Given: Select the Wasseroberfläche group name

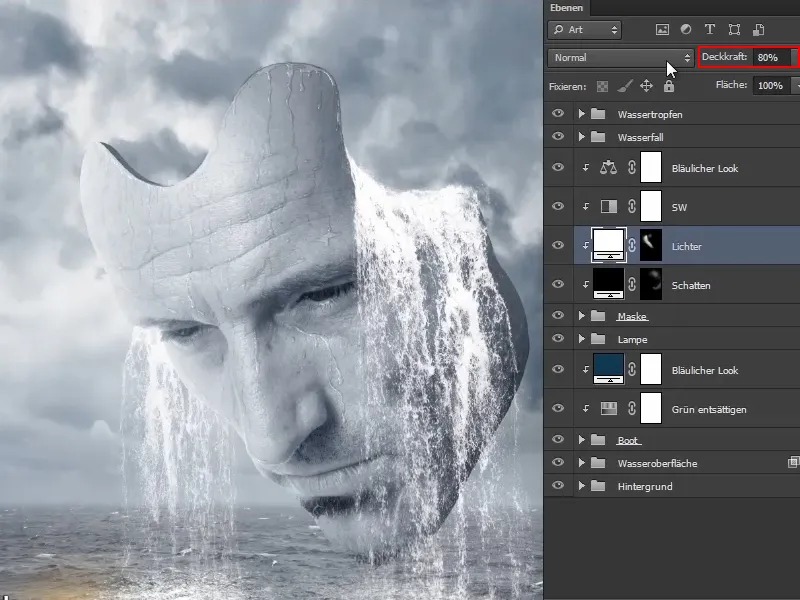Looking at the screenshot, I should (x=657, y=464).
